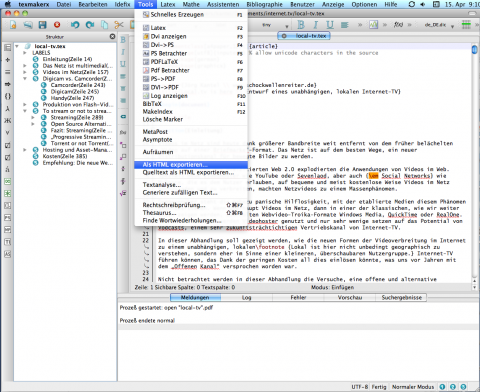Expand 'Hosting und Asset-Mana...' section
Image resolution: width=480 pixels, height=392 pixels.
click(25, 150)
